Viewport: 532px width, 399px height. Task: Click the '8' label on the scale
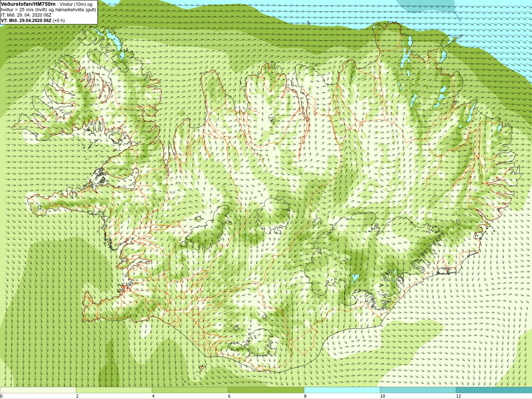click(x=305, y=396)
